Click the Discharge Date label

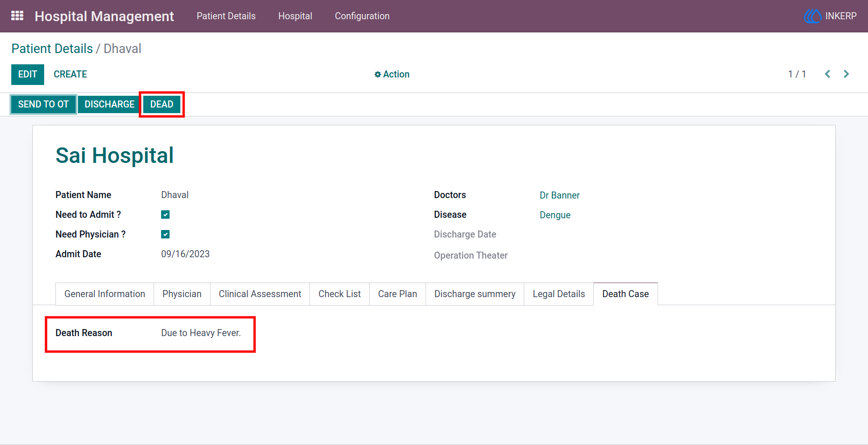(465, 234)
